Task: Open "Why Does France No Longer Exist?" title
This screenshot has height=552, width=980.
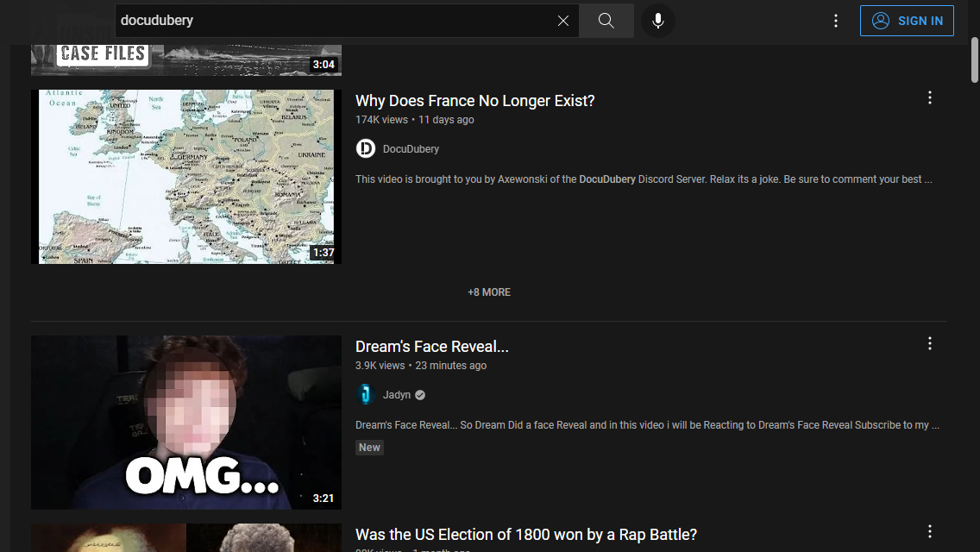Action: click(474, 101)
